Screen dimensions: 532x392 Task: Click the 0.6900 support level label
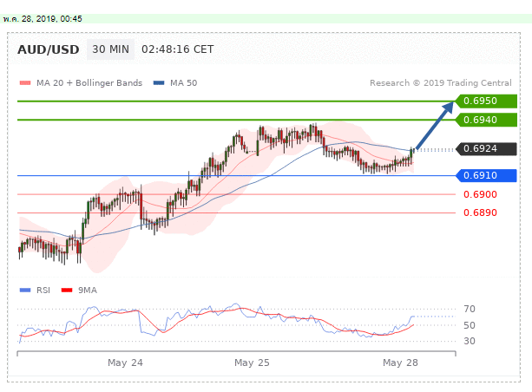click(x=480, y=194)
